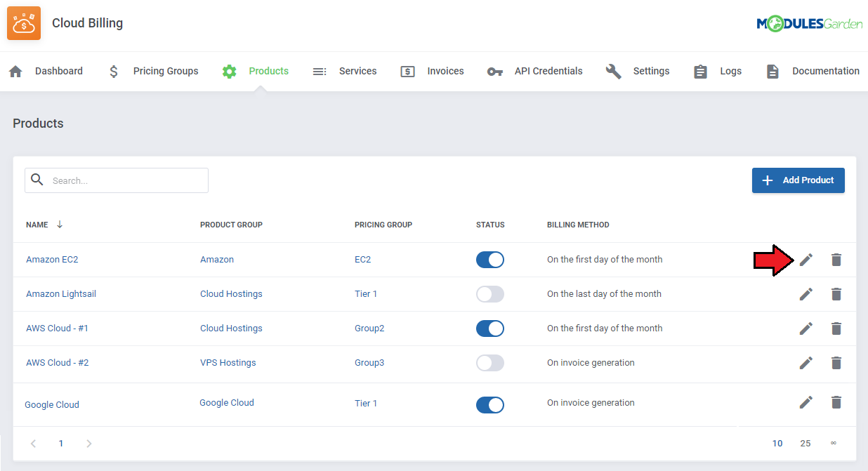This screenshot has width=868, height=471.
Task: Delete the Amazon EC2 product
Action: (836, 260)
